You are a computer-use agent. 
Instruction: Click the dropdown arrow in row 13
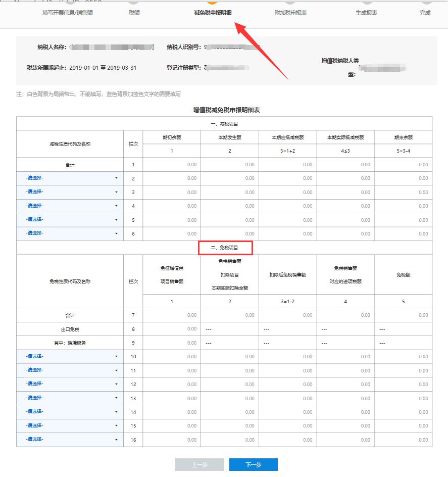[x=116, y=398]
